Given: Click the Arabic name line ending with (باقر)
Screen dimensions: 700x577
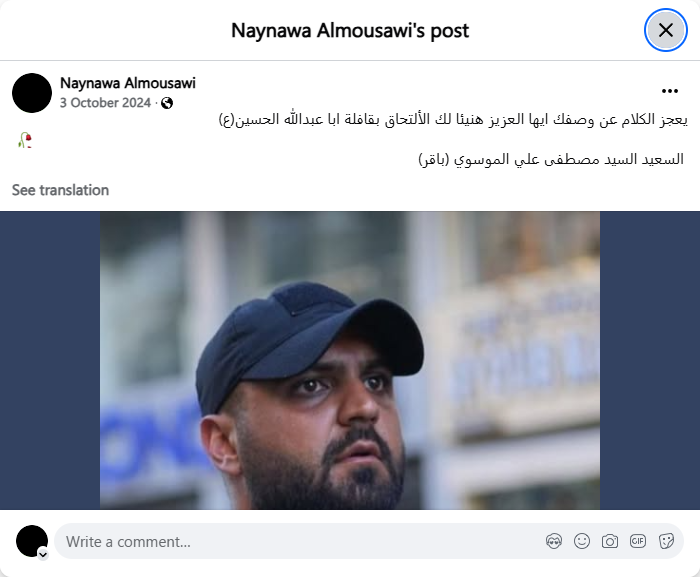Looking at the screenshot, I should click(551, 159).
